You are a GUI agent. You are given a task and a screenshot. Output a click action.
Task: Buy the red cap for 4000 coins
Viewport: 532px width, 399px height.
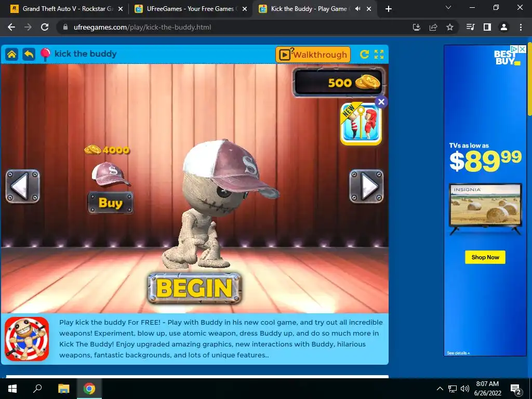pos(111,203)
